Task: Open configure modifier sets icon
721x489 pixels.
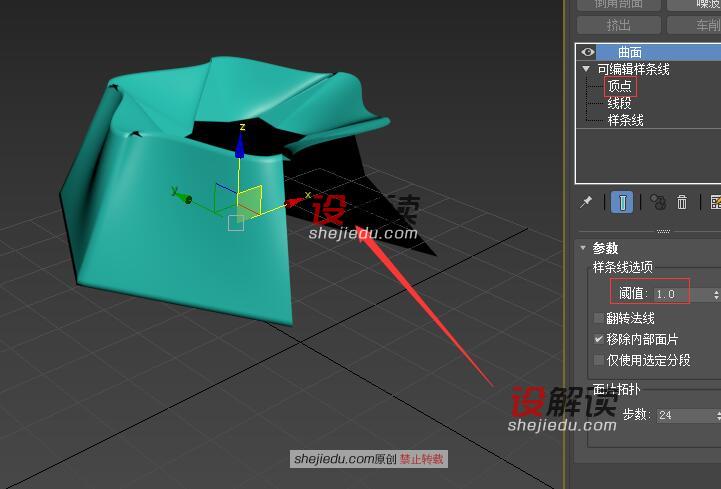Action: pyautogui.click(x=715, y=202)
